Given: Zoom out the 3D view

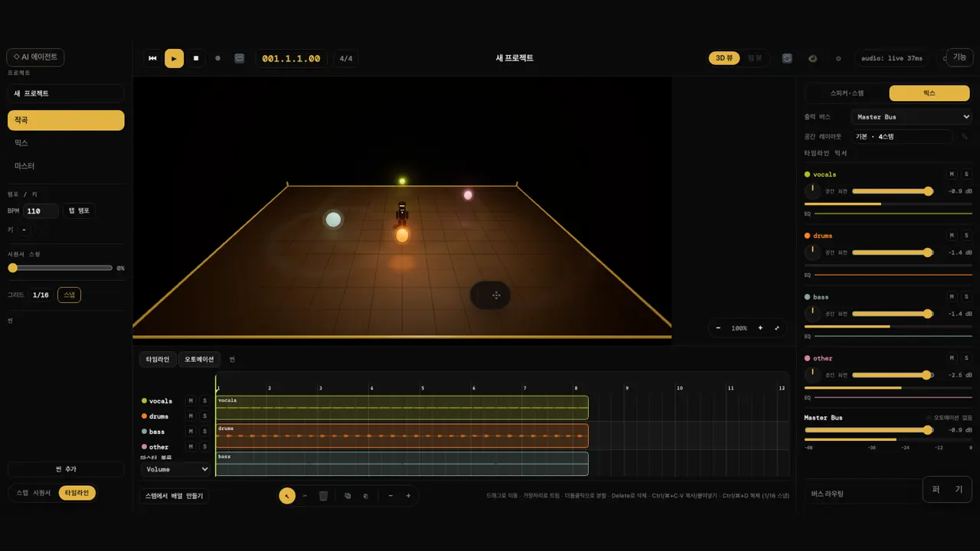Looking at the screenshot, I should 718,328.
